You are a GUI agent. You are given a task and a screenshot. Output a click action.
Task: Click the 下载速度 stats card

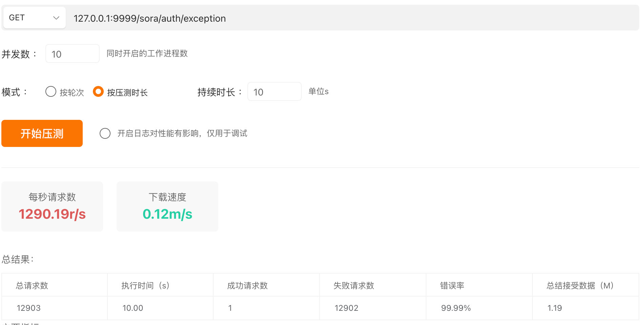[167, 207]
